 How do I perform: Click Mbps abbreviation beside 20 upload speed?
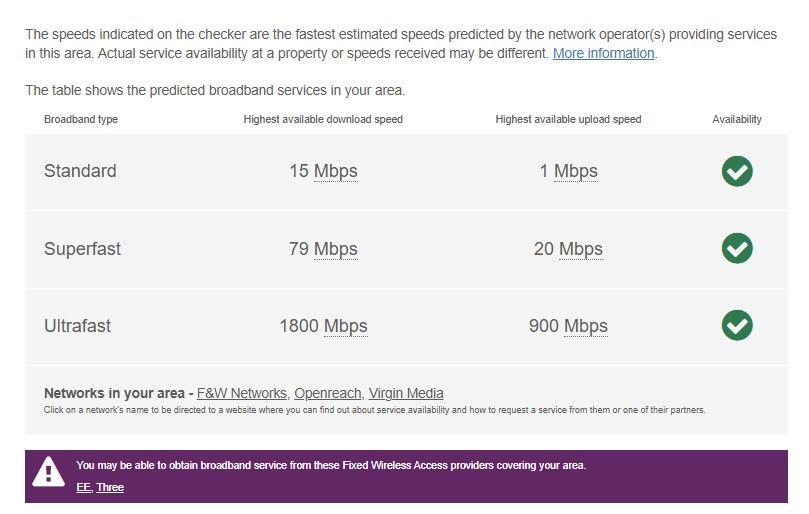pos(581,249)
